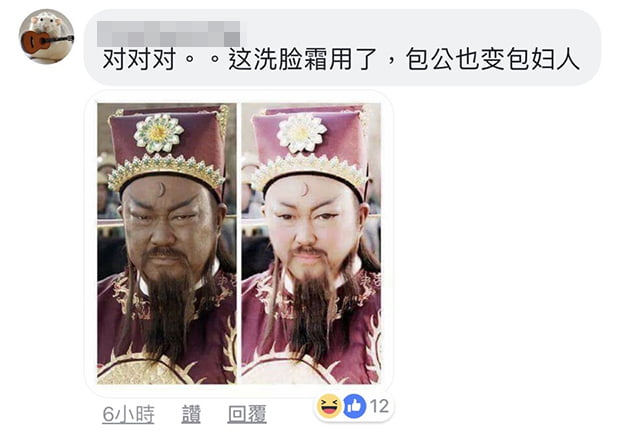Open the hamster with guitar profile avatar
Screen dimensions: 640x446
46,36
